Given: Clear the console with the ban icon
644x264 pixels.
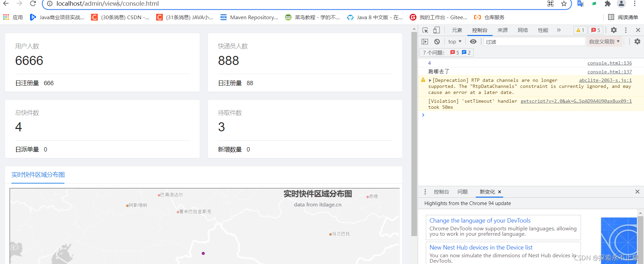Looking at the screenshot, I should (x=437, y=41).
